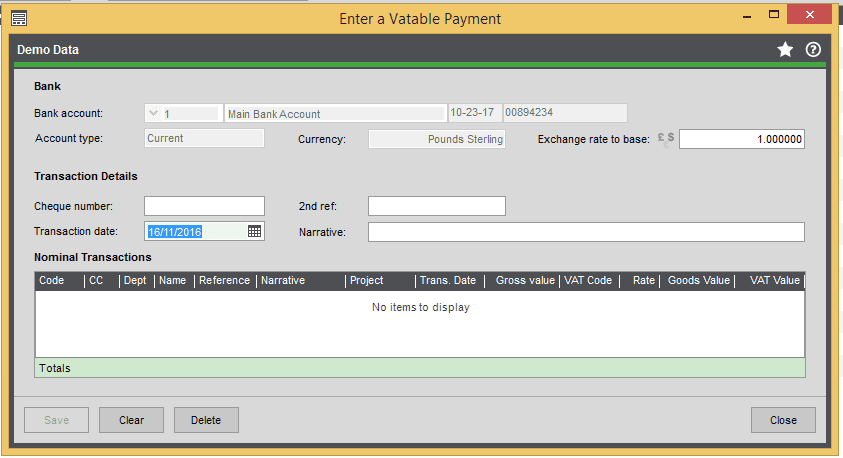The height and width of the screenshot is (458, 843).
Task: Maximize the Enter a Vatable Payment window
Action: [x=774, y=15]
